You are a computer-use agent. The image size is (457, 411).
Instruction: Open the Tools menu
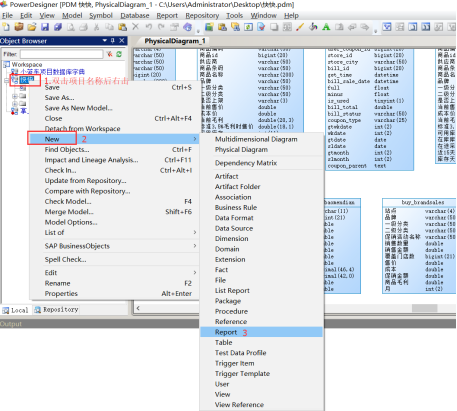(x=235, y=16)
